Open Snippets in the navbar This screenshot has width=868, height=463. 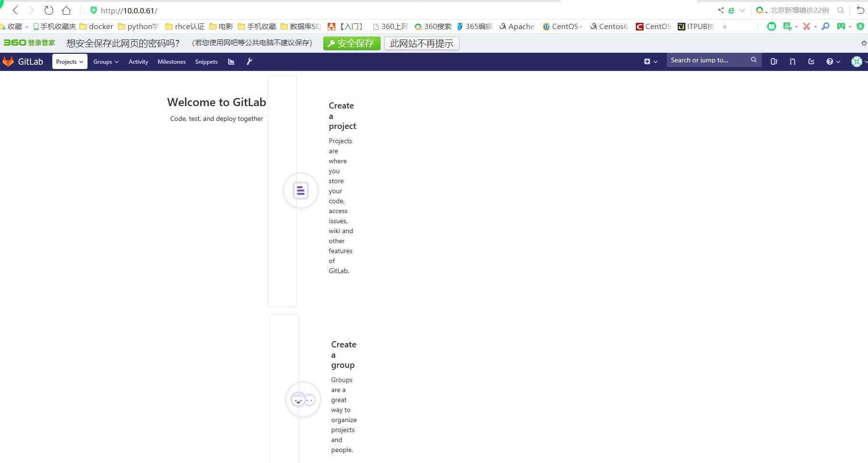(x=206, y=61)
